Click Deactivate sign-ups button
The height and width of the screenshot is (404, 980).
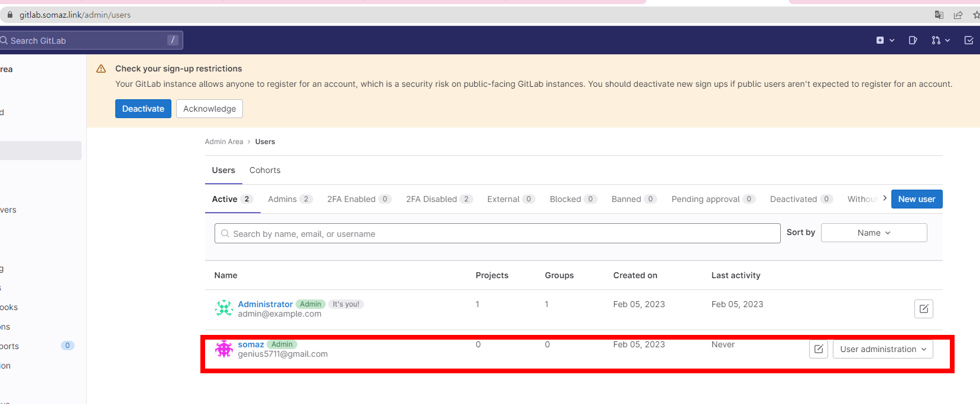pos(143,109)
